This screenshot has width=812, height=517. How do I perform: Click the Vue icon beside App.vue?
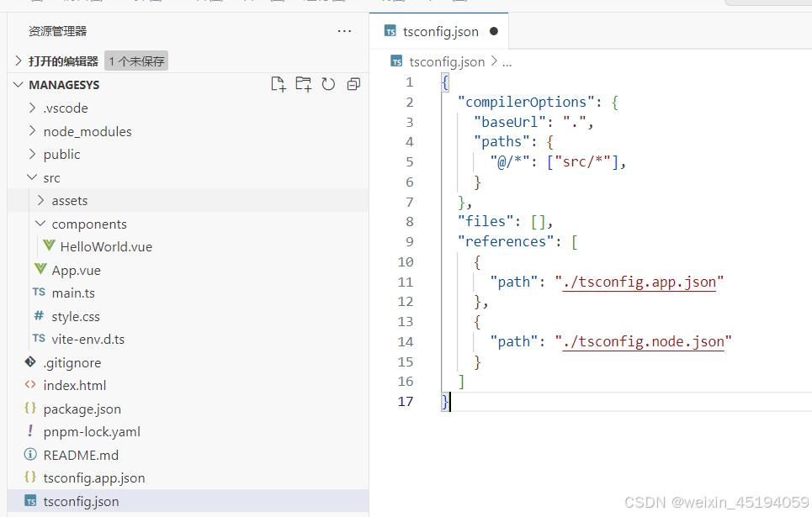(x=41, y=269)
